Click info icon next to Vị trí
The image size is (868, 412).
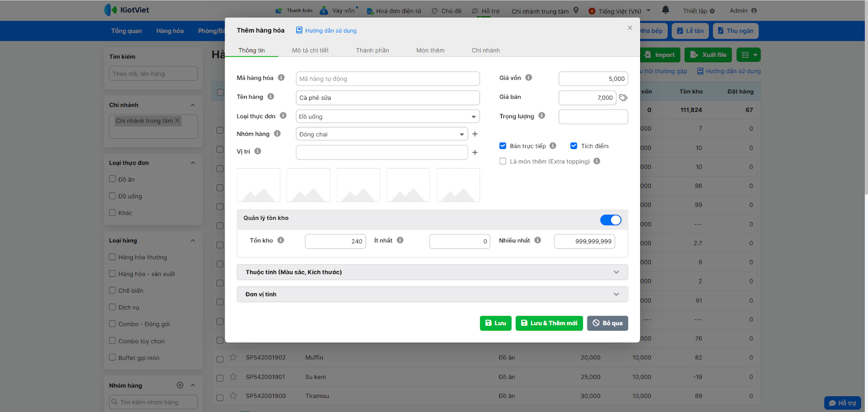[258, 151]
